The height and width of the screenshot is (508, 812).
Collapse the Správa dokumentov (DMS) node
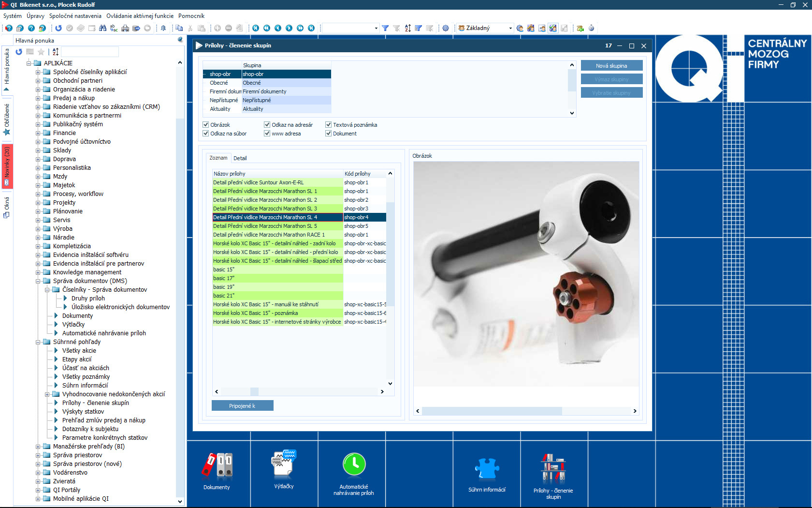point(38,281)
